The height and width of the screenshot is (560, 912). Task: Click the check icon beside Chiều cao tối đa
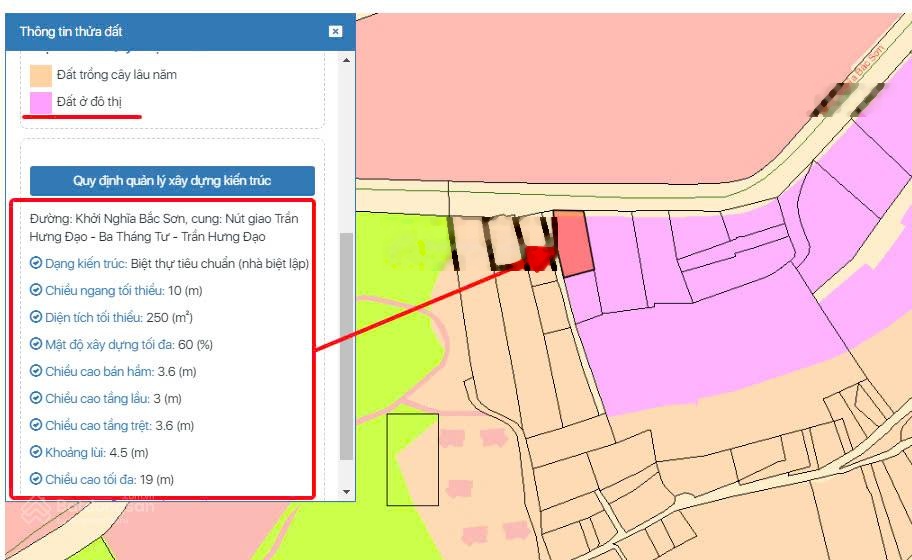pos(36,479)
